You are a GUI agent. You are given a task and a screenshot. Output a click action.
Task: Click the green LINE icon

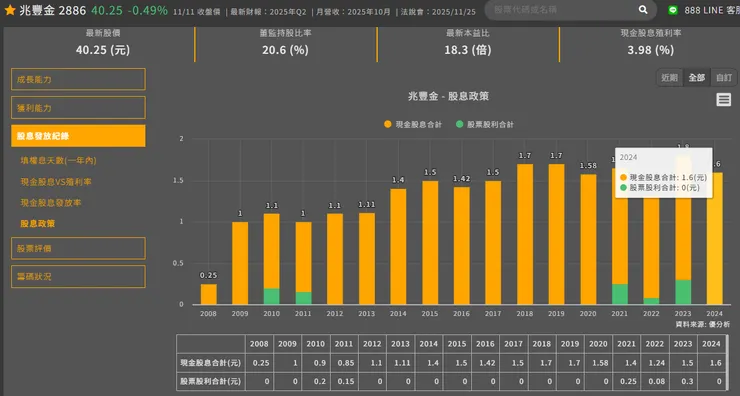(x=673, y=10)
